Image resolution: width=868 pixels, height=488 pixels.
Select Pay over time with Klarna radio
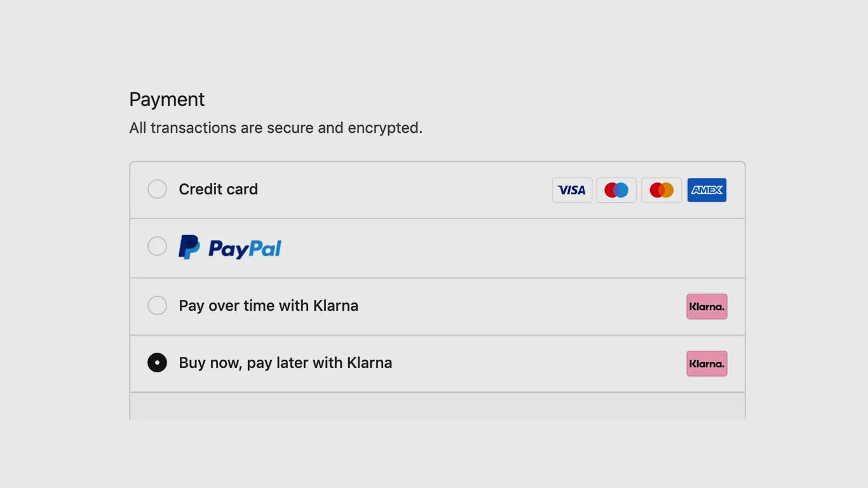tap(157, 306)
